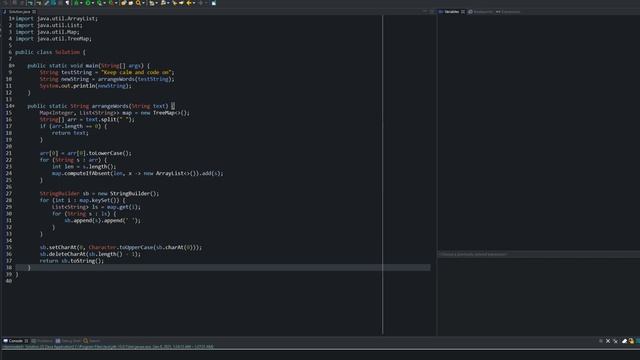Click the green Debug bug icon

(x=76, y=3)
